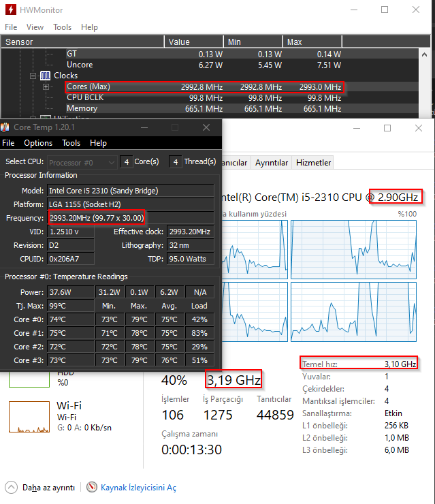Switch to Hizmetler tab in Task Manager

(x=313, y=163)
